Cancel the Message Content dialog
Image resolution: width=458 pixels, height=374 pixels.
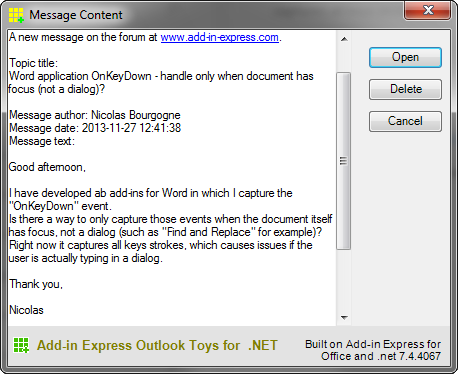(x=405, y=121)
